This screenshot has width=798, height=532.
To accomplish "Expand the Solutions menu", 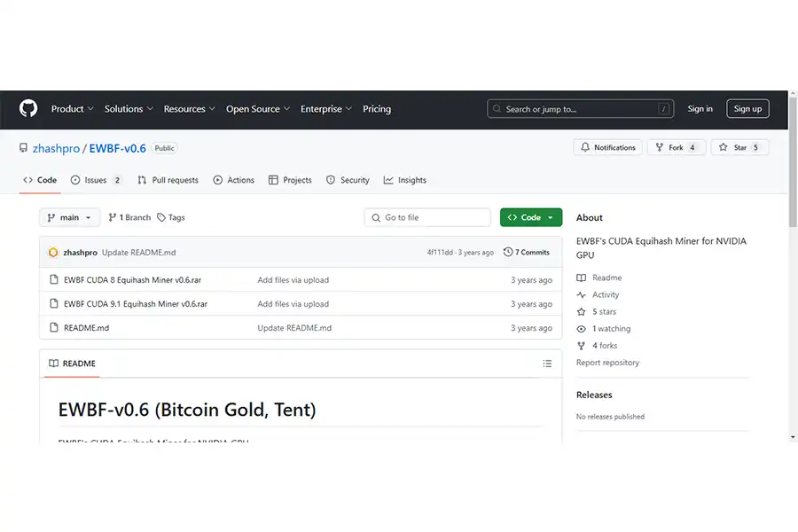I will 129,109.
